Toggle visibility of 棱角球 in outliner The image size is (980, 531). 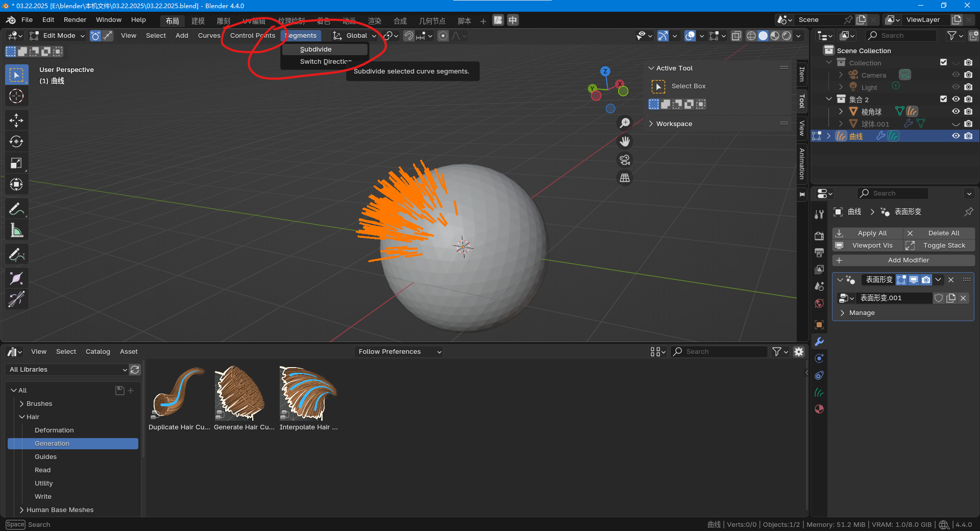955,112
